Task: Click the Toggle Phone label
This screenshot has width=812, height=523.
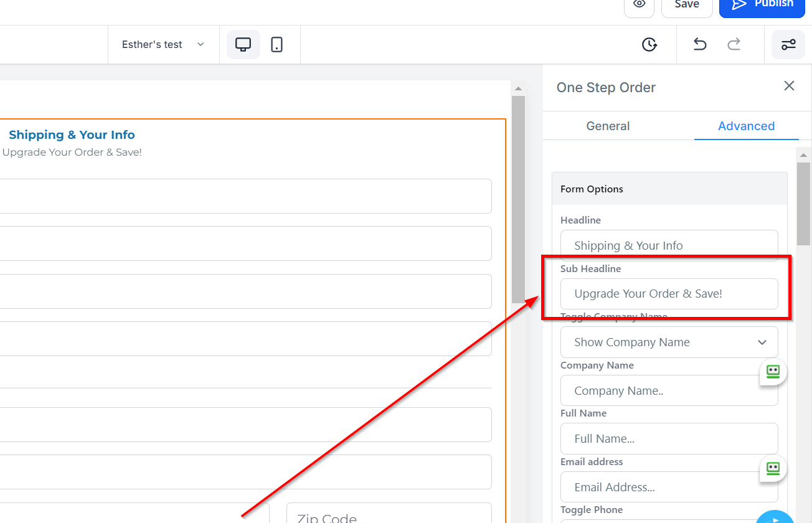Action: pos(592,510)
